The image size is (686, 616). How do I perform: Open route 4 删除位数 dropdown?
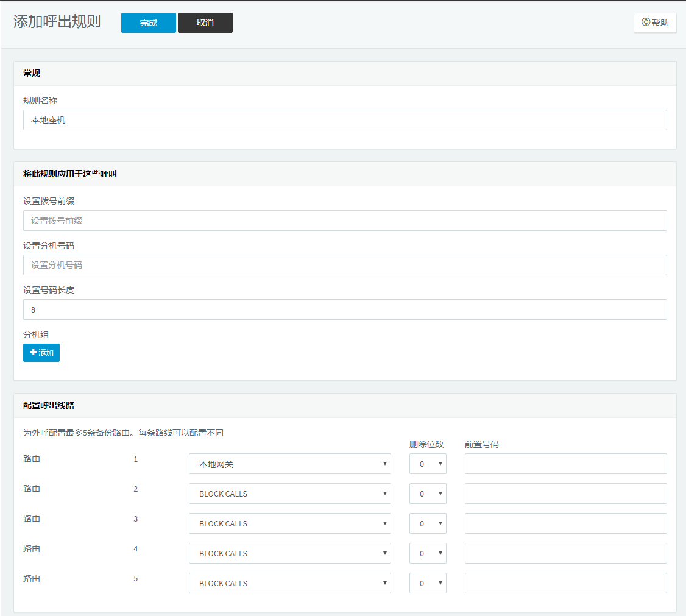[x=428, y=553]
